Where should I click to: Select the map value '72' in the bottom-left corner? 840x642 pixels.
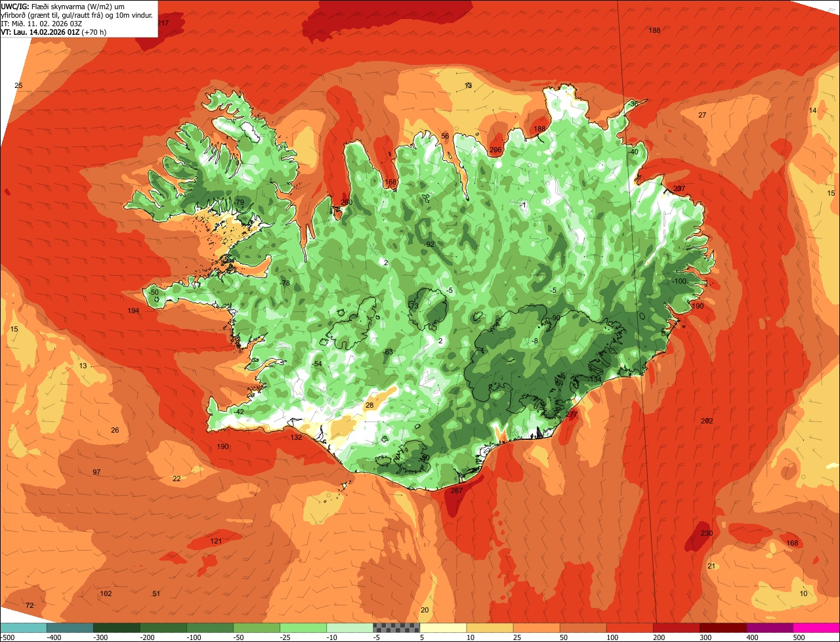(30, 605)
